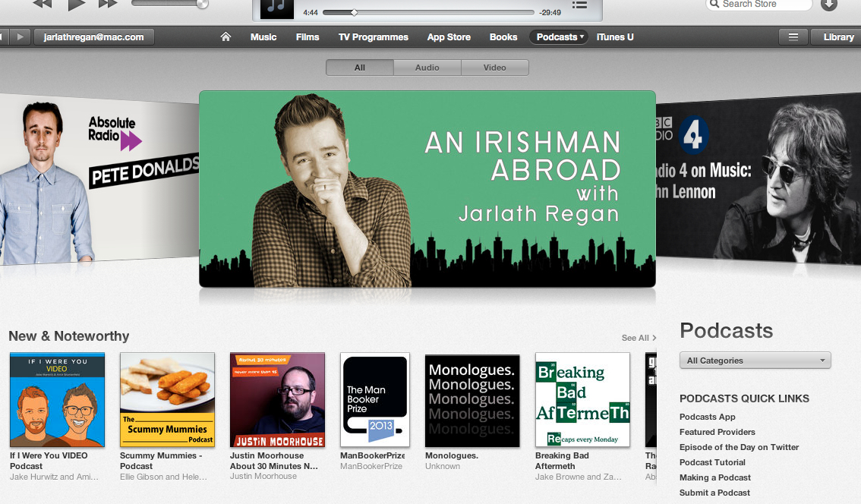
Task: Open the Absolute Radio Pete Donaldson banner
Action: [99, 178]
